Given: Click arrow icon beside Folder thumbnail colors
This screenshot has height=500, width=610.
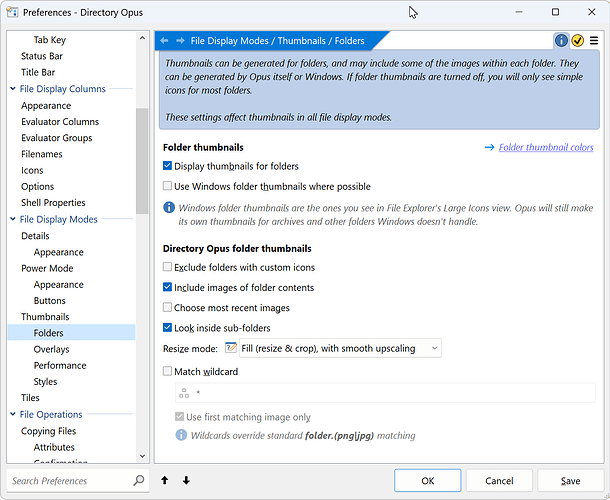Looking at the screenshot, I should click(x=489, y=147).
